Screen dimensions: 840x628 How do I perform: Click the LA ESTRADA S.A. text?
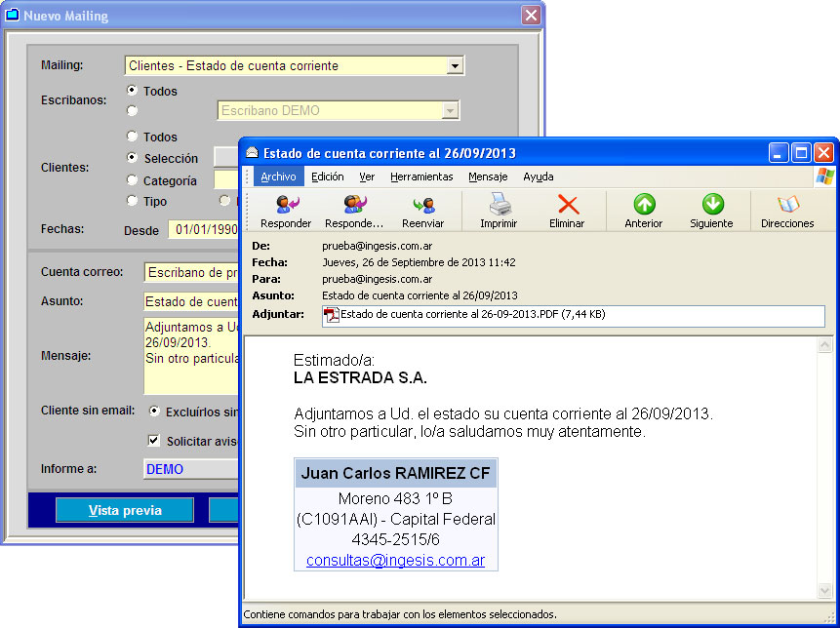pos(360,378)
